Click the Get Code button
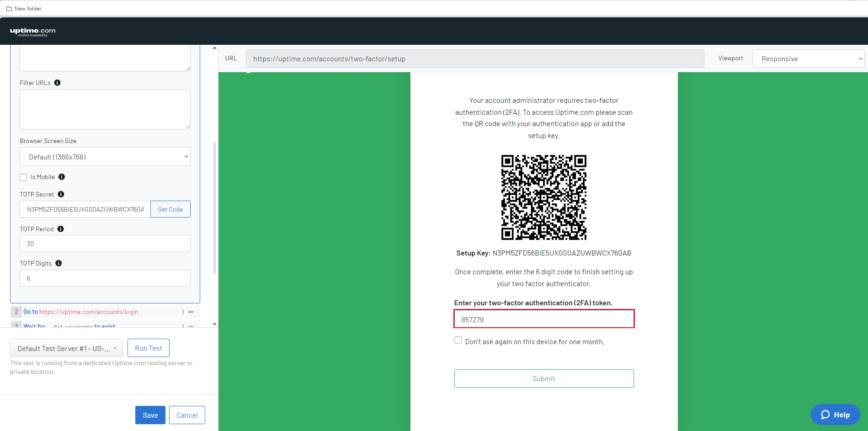This screenshot has height=431, width=868. click(170, 209)
